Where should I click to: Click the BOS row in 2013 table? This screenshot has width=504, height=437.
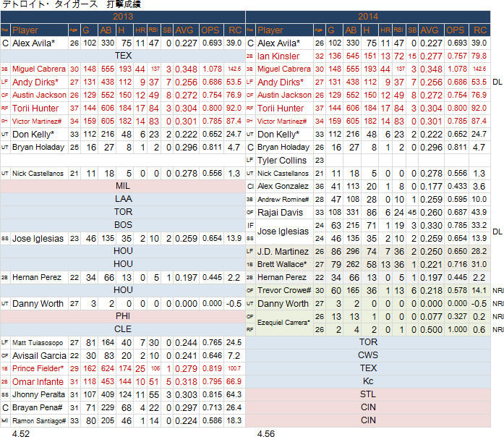pyautogui.click(x=123, y=225)
